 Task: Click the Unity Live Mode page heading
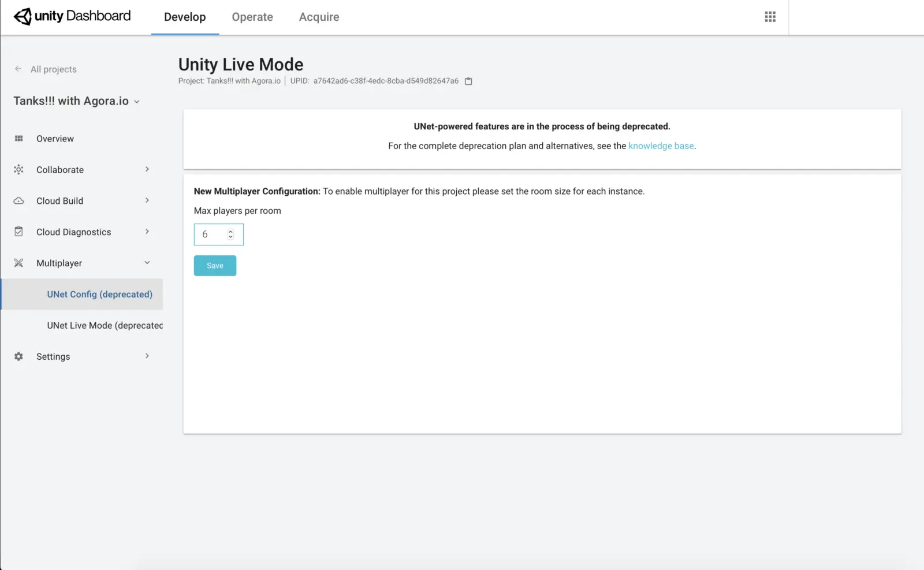tap(241, 64)
